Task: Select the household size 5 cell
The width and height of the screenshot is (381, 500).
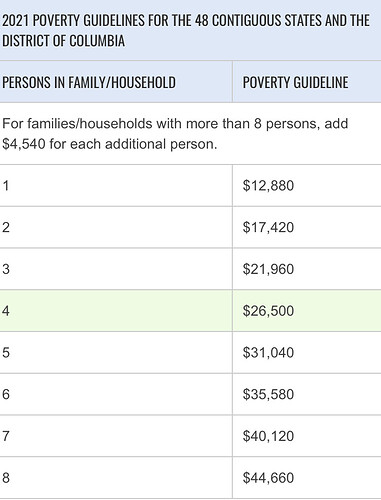Action: pos(116,352)
